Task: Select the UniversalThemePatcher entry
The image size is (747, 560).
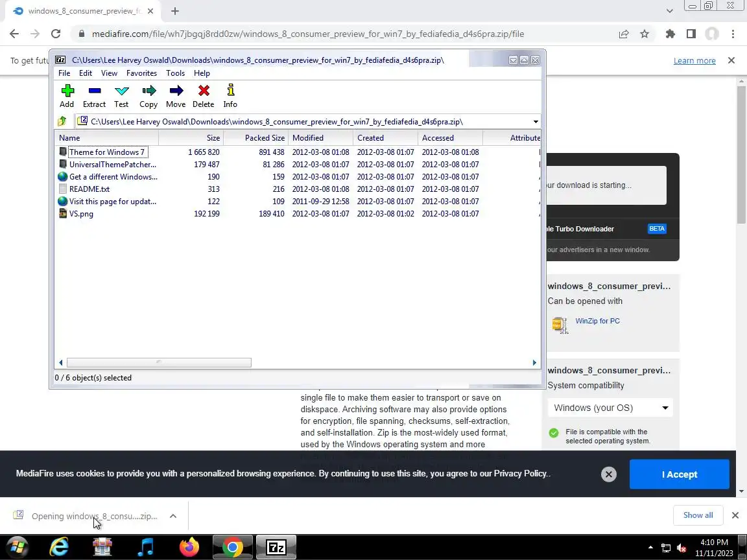Action: point(108,164)
